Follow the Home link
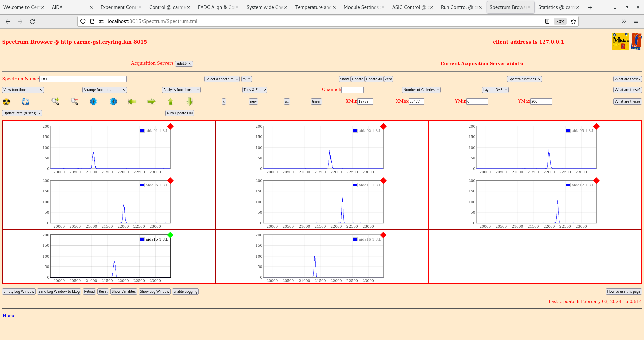Screen dimensions: 644x340 [9, 316]
